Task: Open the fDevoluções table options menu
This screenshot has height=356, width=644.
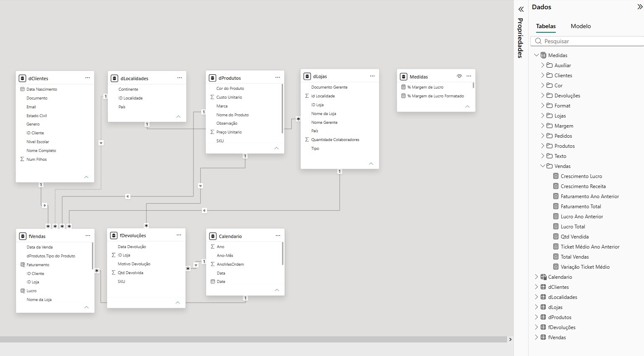Action: point(179,235)
